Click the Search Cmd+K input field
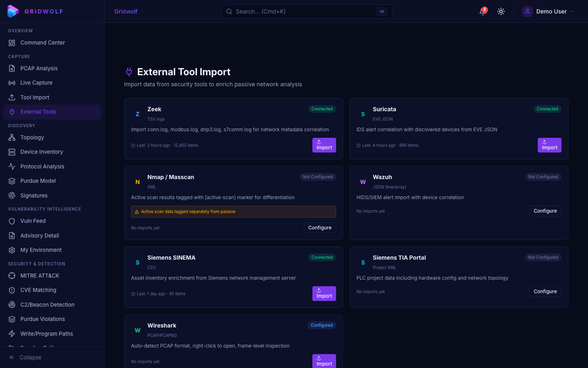 [306, 11]
